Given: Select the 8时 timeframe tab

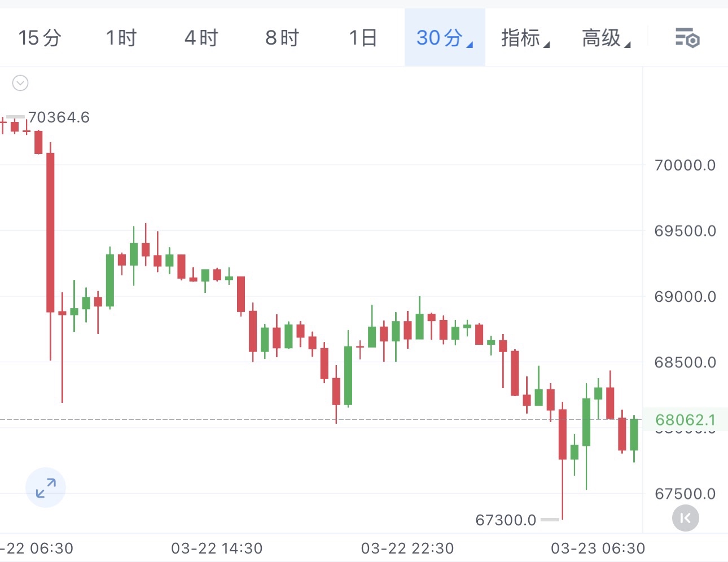Looking at the screenshot, I should (x=282, y=38).
